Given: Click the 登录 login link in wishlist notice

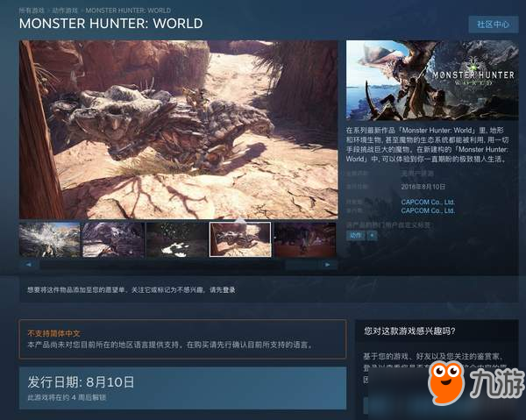Looking at the screenshot, I should [x=226, y=289].
